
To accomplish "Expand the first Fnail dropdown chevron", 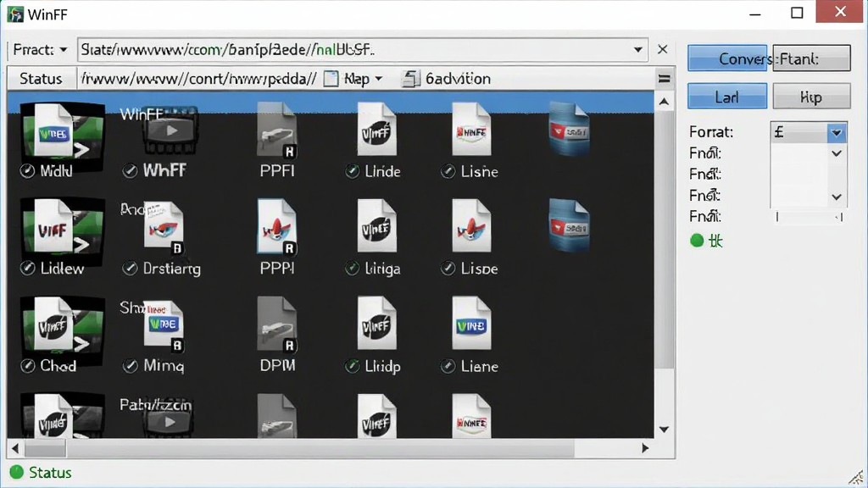I will [x=837, y=153].
